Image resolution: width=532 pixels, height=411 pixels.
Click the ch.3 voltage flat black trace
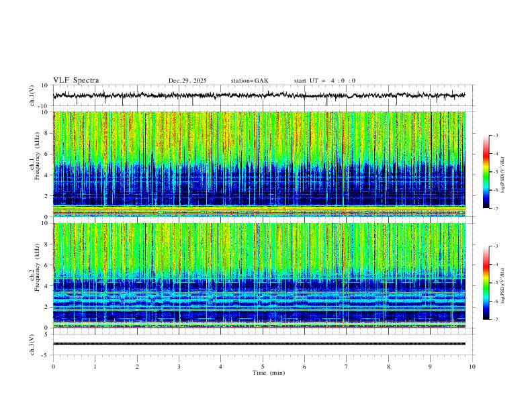[259, 344]
